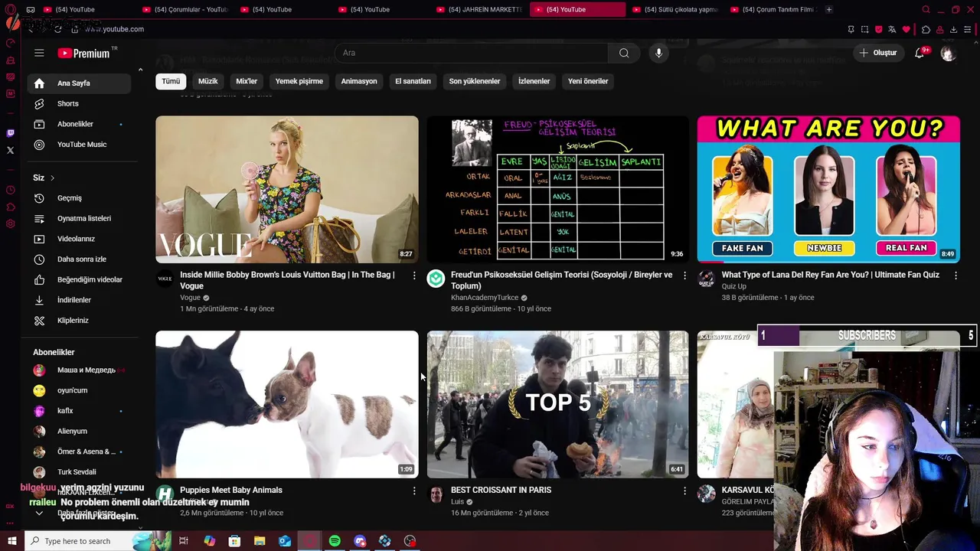Click the YouTube search input field
980x551 pixels.
472,53
